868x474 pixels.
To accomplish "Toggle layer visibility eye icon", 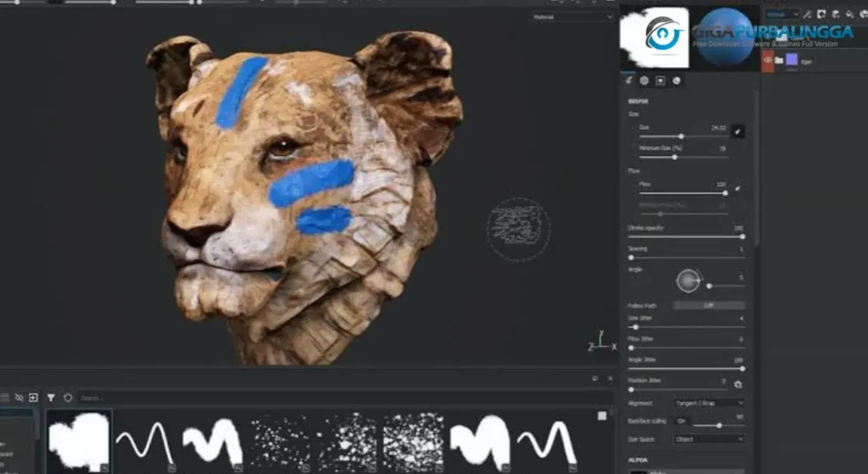I will pos(767,60).
